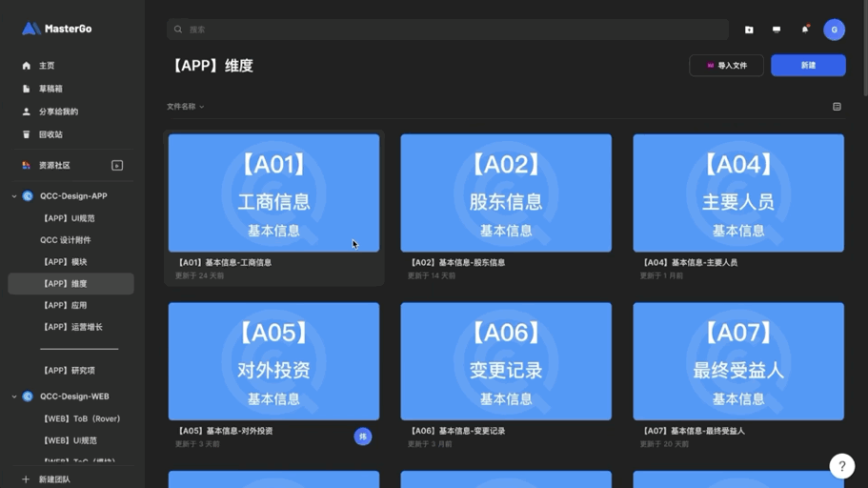The width and height of the screenshot is (868, 488).
Task: Click collaborator avatar on A05 card
Action: click(363, 437)
